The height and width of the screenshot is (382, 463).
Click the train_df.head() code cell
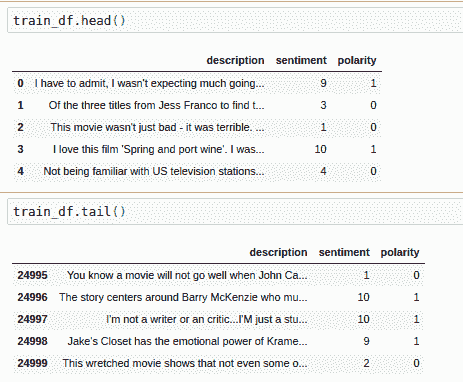[x=235, y=20]
